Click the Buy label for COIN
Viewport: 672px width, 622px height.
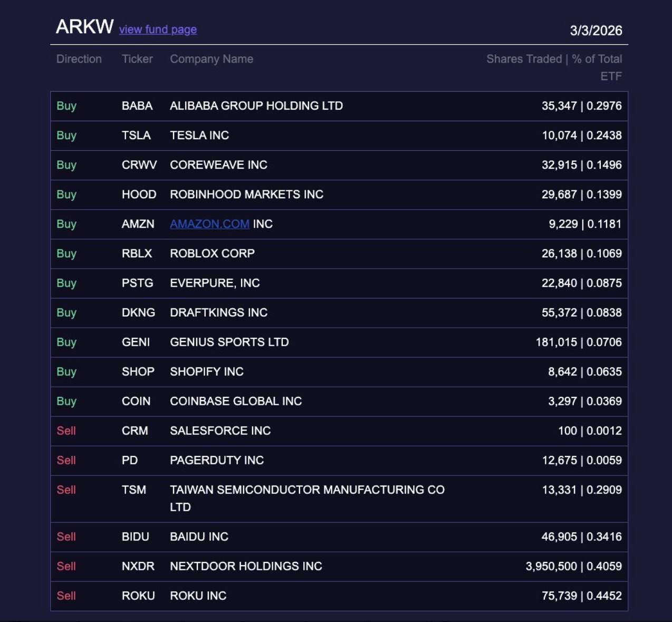click(66, 401)
